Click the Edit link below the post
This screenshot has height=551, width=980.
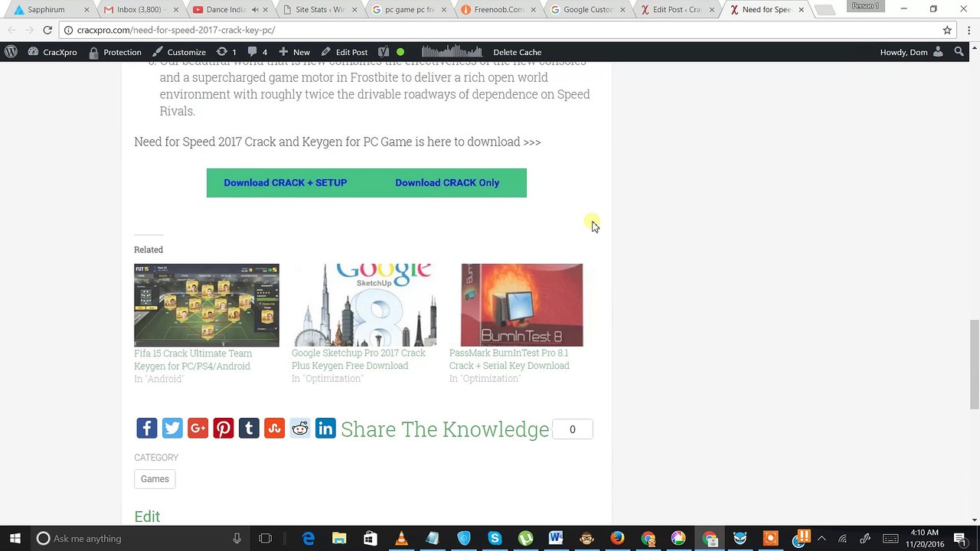pyautogui.click(x=147, y=517)
